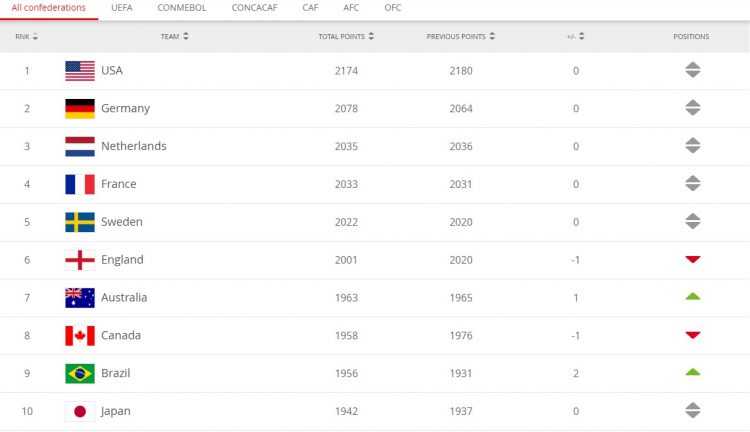The image size is (750, 432).
Task: Click the France flag icon
Action: pos(80,184)
